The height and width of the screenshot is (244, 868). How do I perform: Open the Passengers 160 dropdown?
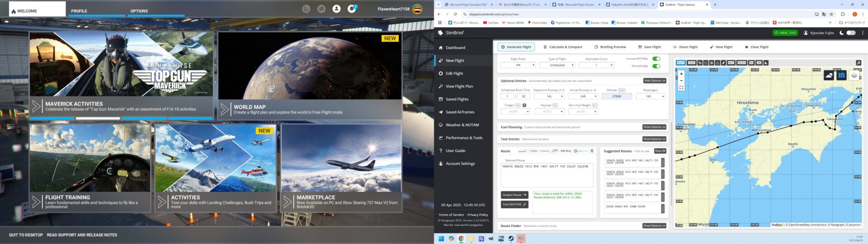coord(651,96)
